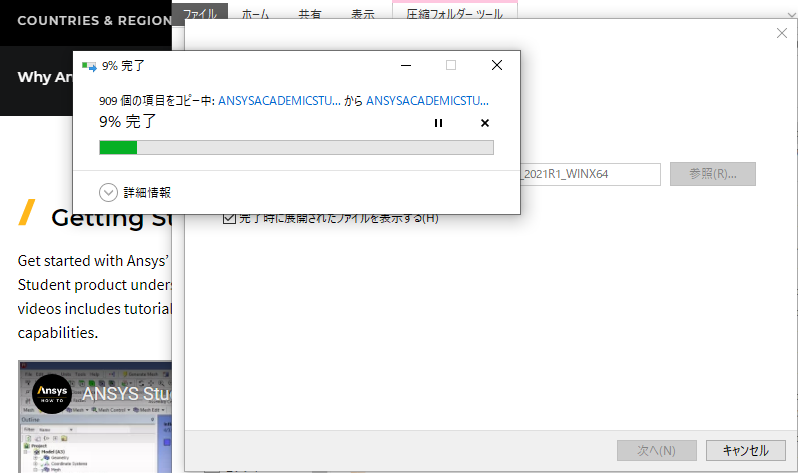Screen dimensions: 798x473
Task: Open the source folder link ANSYSACADEMICSTU...
Action: click(279, 101)
